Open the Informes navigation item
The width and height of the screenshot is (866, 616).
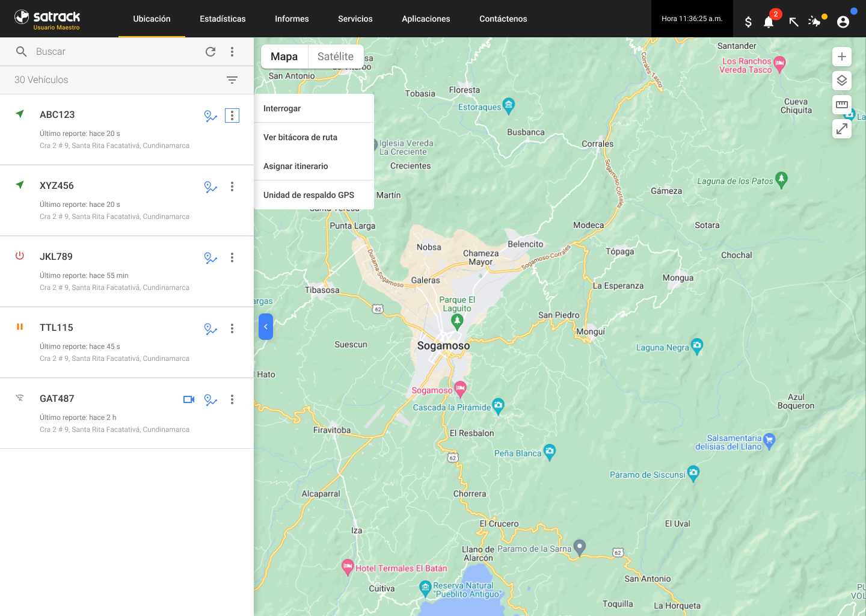(292, 19)
